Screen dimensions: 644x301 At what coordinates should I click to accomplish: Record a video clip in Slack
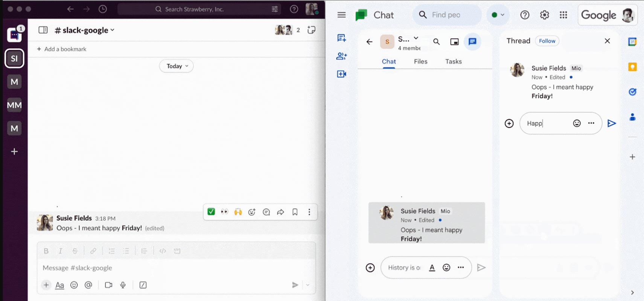coord(108,285)
